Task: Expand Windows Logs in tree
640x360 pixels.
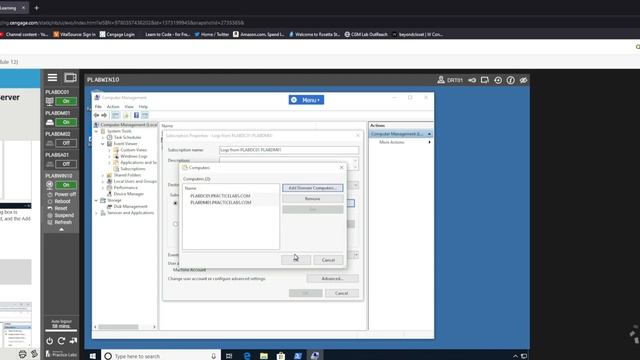Action: [109, 156]
